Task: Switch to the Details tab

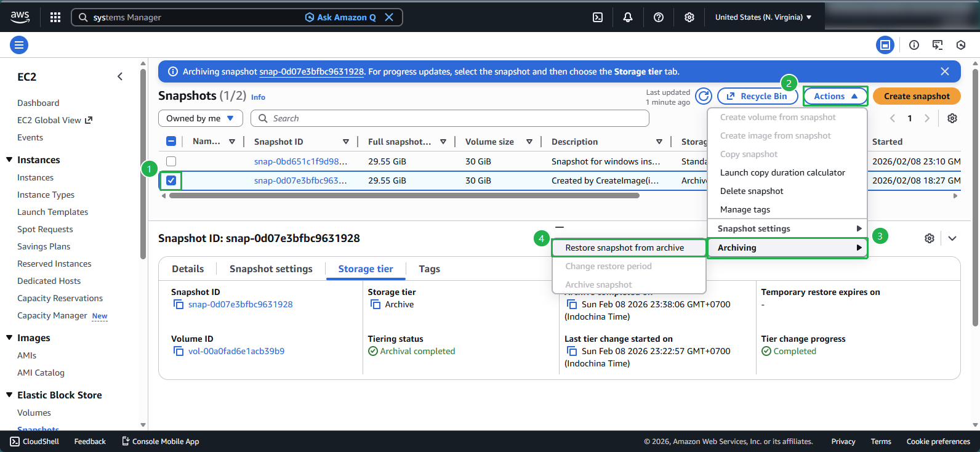Action: 188,268
